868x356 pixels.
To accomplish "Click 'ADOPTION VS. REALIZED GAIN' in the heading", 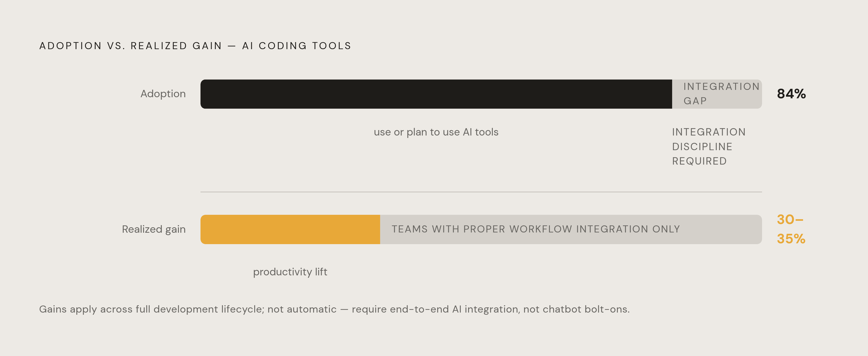I will pyautogui.click(x=131, y=46).
